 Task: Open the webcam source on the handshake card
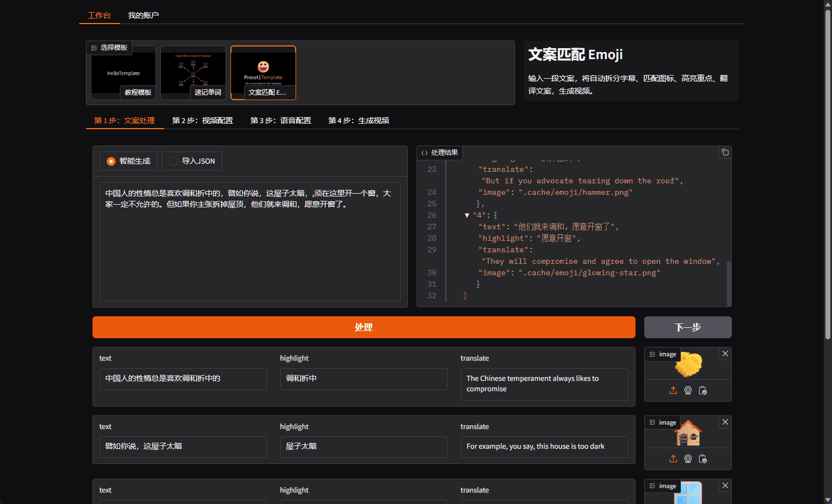(x=688, y=390)
